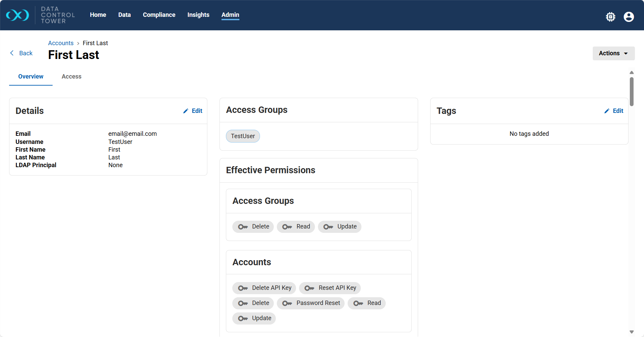Open the system settings chip icon
Screen dimensions: 644x337
point(610,17)
